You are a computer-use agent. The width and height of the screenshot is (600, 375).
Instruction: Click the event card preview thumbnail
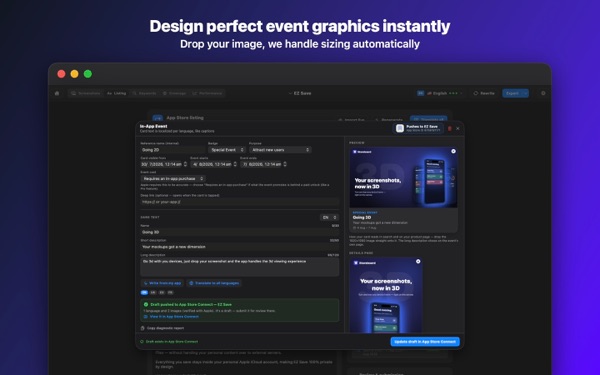coord(403,177)
